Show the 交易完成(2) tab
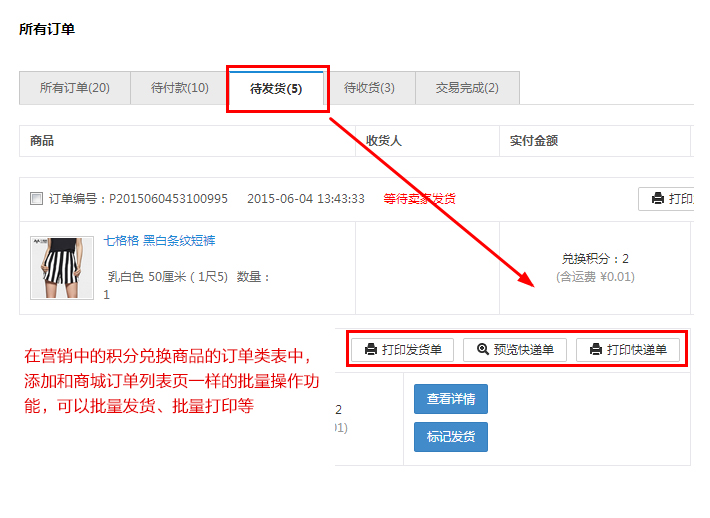710x518 pixels. point(467,88)
